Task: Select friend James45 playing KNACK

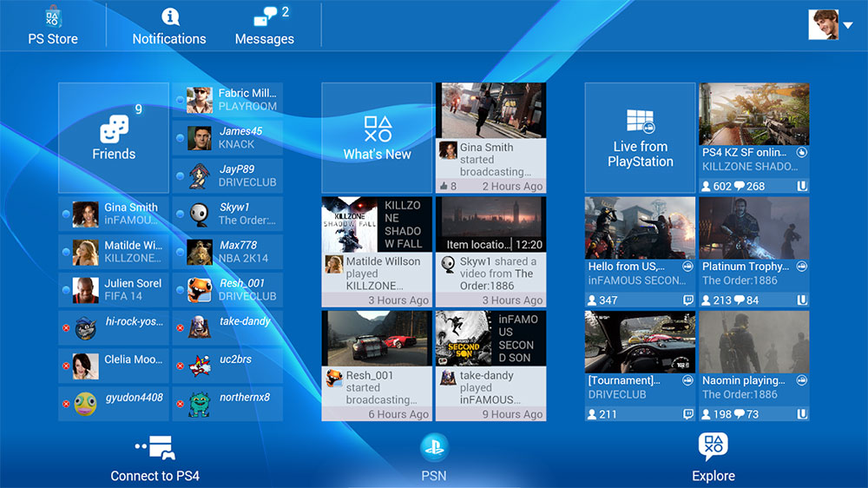Action: click(227, 138)
